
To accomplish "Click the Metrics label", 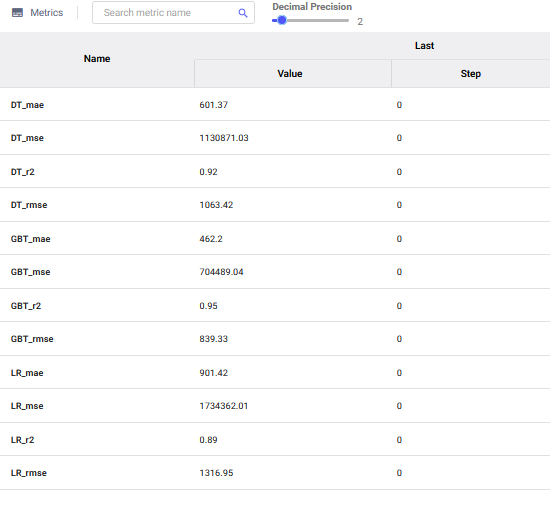I will (47, 13).
